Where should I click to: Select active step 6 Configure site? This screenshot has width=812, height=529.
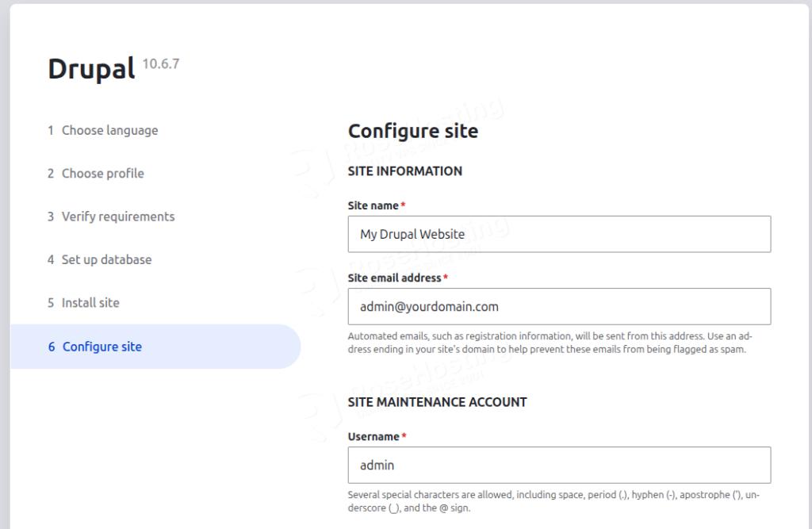coord(155,347)
